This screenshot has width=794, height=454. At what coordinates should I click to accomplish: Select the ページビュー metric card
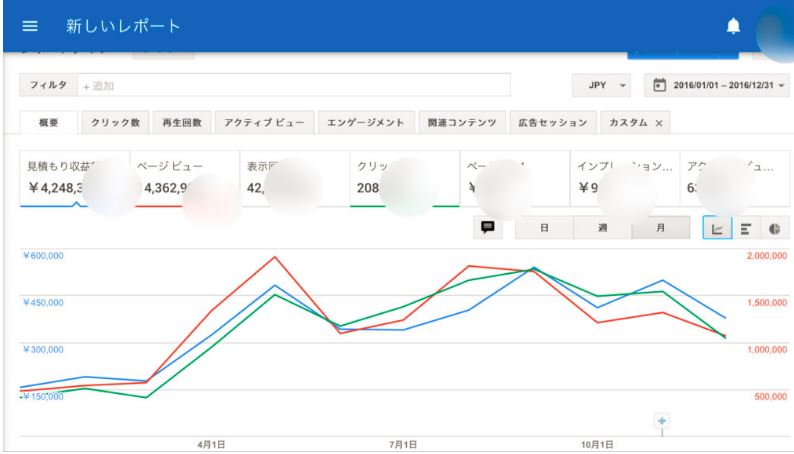[x=183, y=177]
